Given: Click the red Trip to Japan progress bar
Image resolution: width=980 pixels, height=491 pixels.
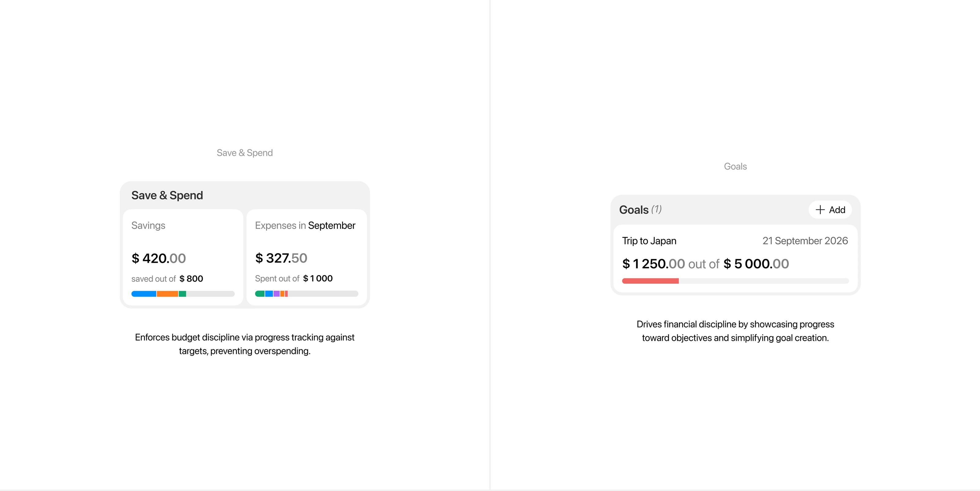Looking at the screenshot, I should pyautogui.click(x=650, y=281).
